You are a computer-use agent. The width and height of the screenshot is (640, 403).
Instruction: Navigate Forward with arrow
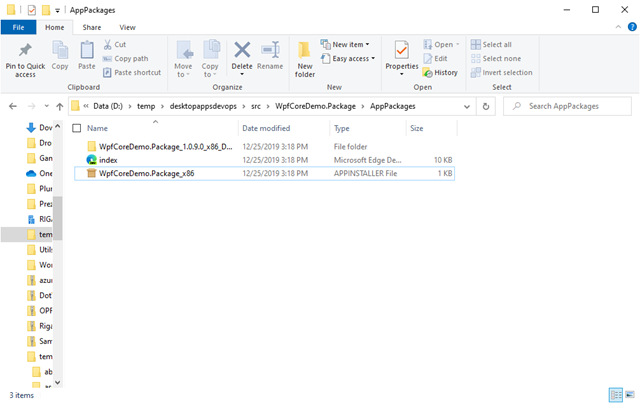[31, 107]
